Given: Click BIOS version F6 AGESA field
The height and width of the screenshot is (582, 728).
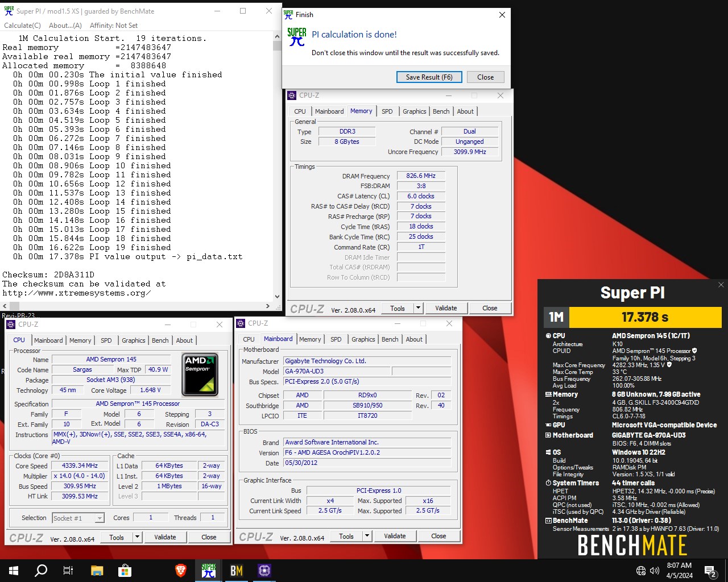Looking at the screenshot, I should click(367, 453).
